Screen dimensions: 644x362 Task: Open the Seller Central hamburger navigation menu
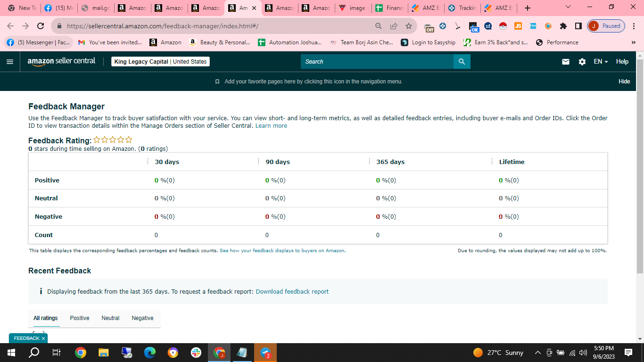pyautogui.click(x=10, y=62)
